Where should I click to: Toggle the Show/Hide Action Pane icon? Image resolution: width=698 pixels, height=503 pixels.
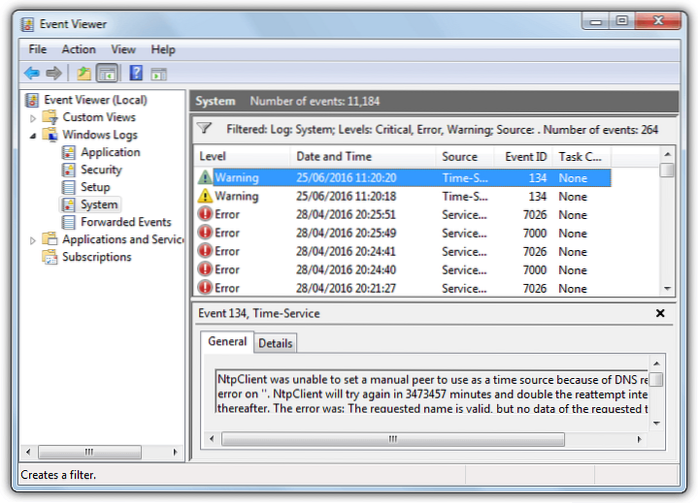pyautogui.click(x=158, y=73)
